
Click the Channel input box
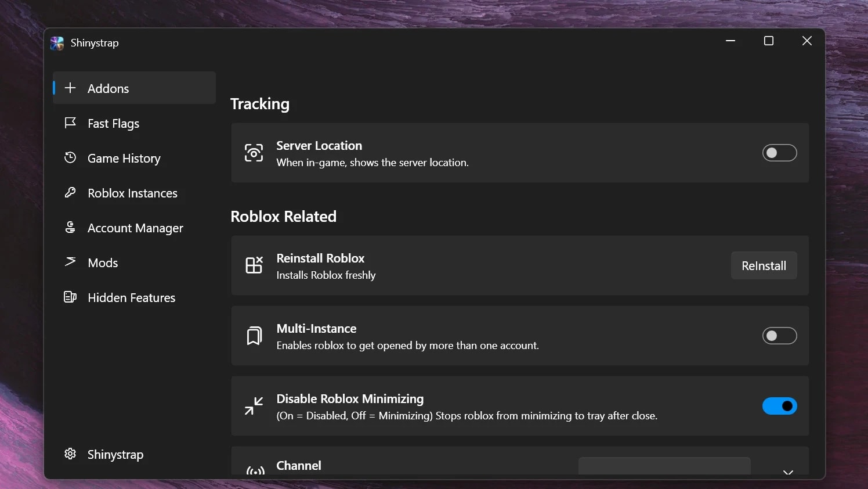pyautogui.click(x=664, y=466)
